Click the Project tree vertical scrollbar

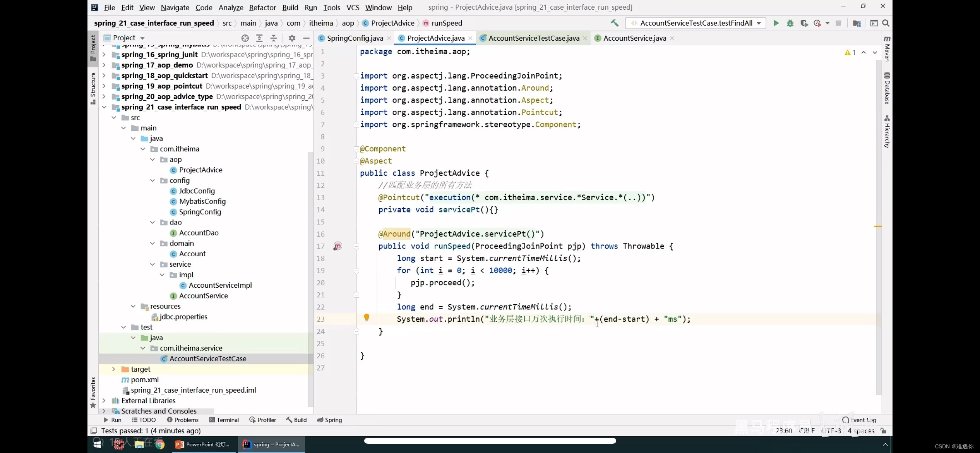click(x=310, y=279)
